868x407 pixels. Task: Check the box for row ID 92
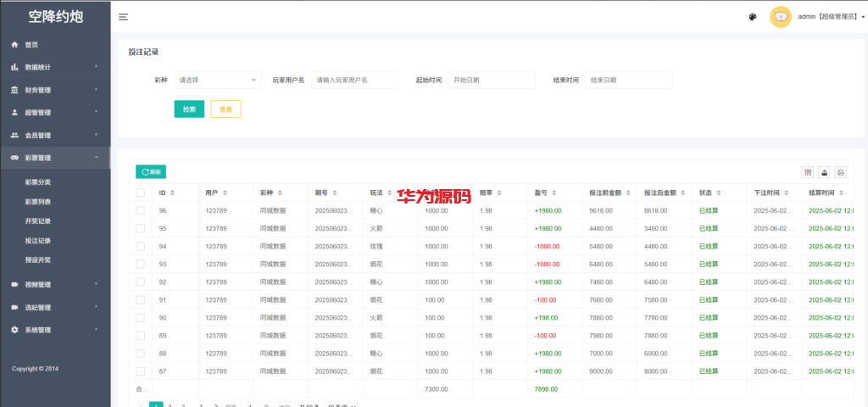click(141, 282)
